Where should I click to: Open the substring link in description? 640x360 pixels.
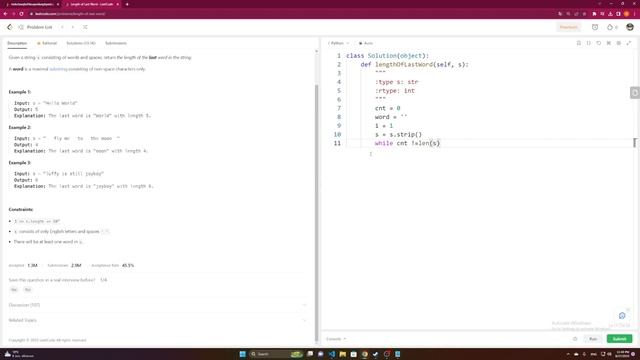(58, 69)
